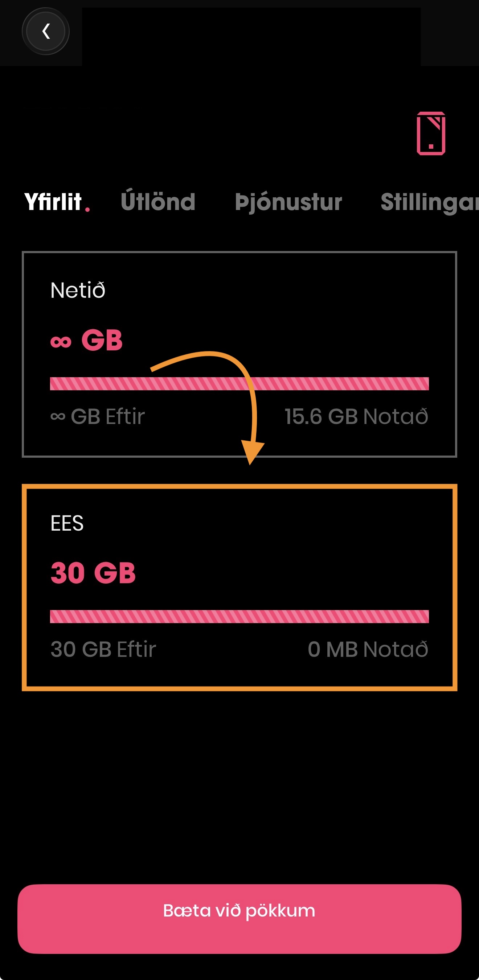Switch to the Þjónustur tab
Image resolution: width=479 pixels, height=980 pixels.
[x=288, y=202]
